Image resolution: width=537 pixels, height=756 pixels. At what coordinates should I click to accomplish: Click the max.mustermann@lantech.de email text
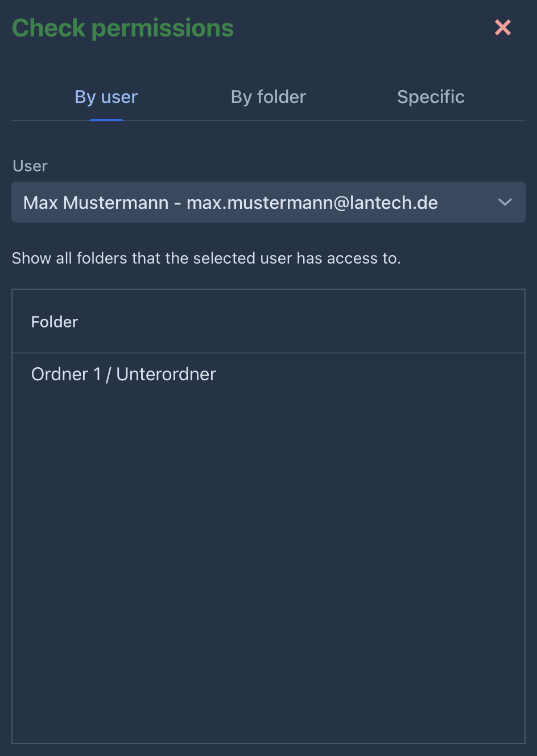click(x=312, y=203)
